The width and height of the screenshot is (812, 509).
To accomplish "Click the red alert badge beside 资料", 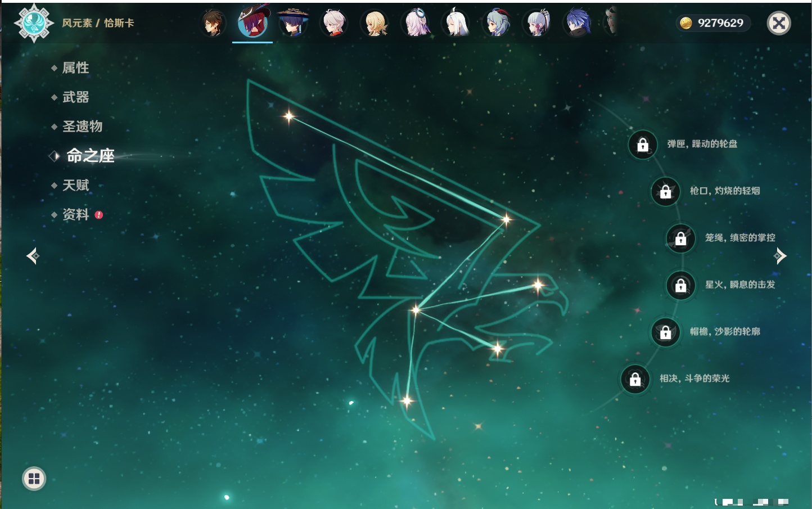I will coord(99,215).
